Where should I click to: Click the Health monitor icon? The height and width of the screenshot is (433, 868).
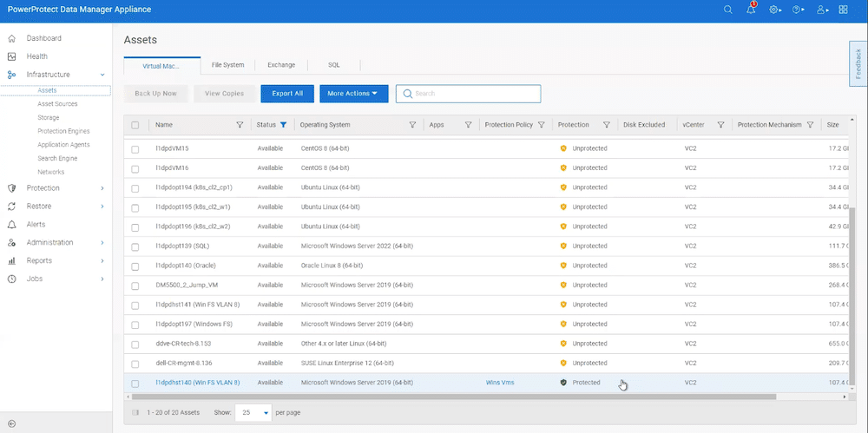[11, 56]
